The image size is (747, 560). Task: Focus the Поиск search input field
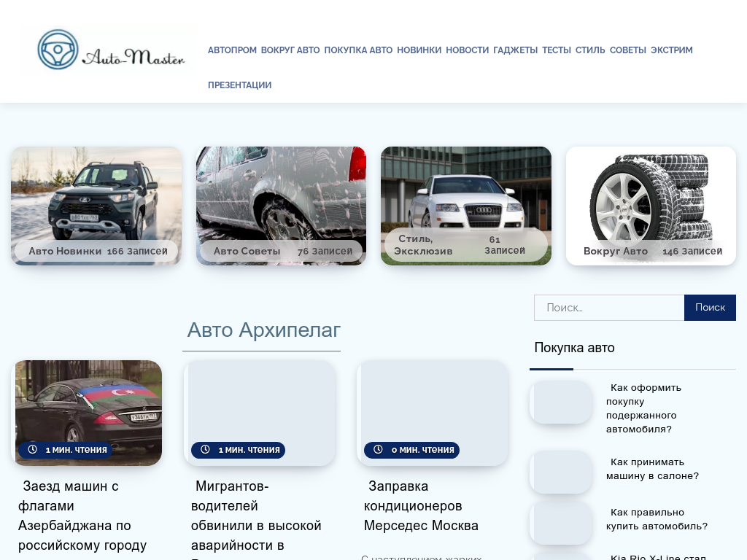tap(609, 308)
